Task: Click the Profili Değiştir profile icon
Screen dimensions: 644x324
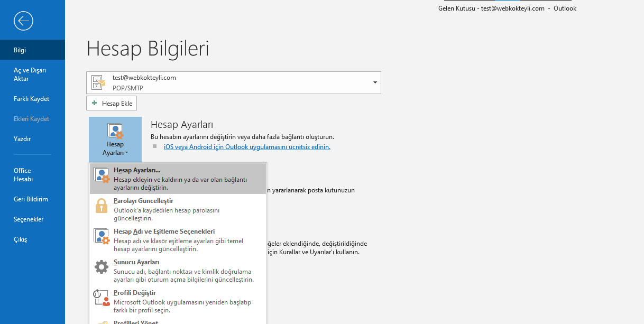Action: tap(102, 298)
